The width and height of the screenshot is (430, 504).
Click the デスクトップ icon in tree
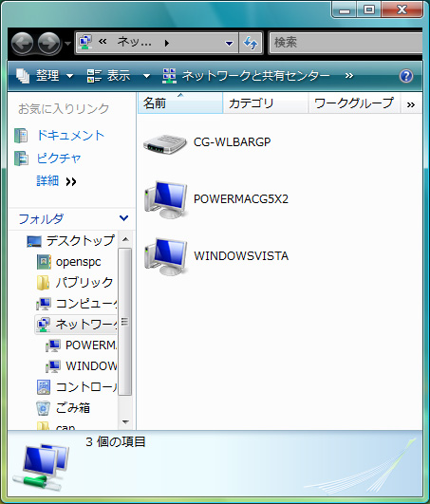coord(34,241)
